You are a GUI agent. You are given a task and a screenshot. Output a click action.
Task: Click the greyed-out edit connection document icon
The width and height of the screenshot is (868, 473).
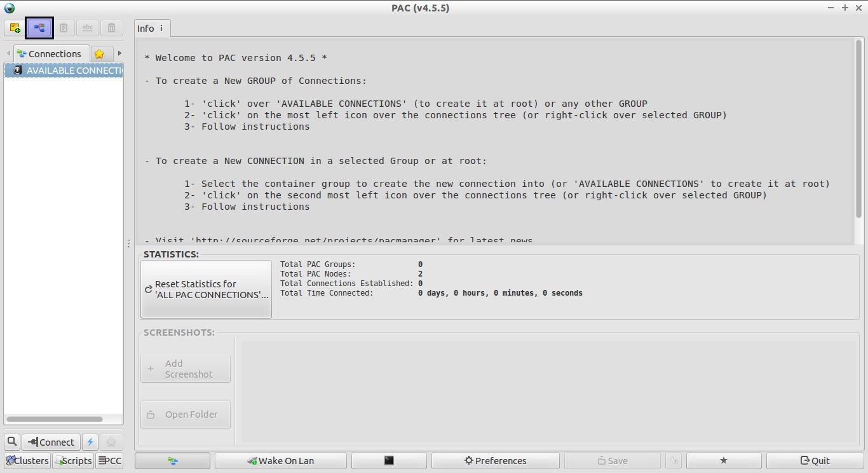click(64, 28)
